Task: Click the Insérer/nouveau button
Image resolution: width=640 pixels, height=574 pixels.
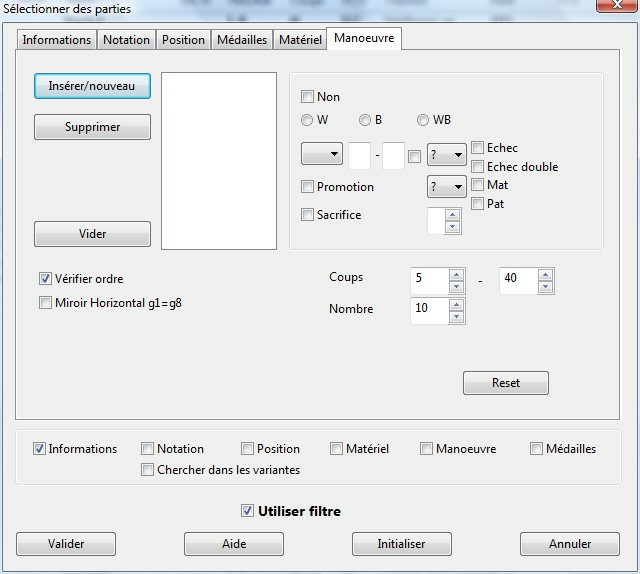Action: pyautogui.click(x=92, y=86)
